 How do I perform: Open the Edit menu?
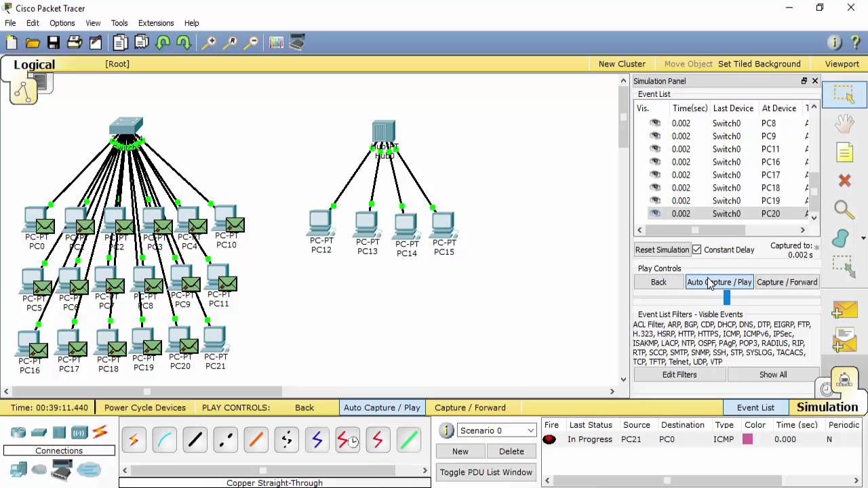33,23
